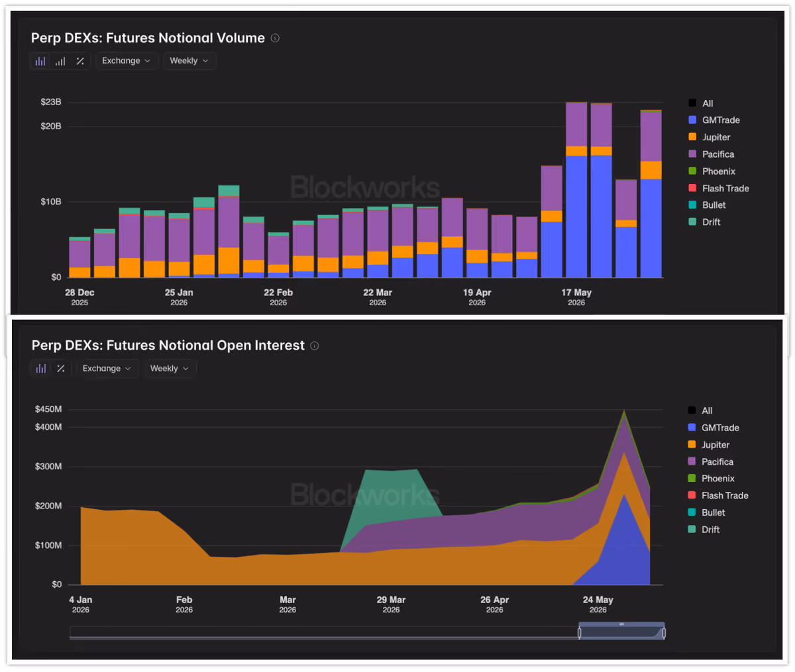Click the $100M axis label
The width and height of the screenshot is (795, 672).
click(48, 546)
